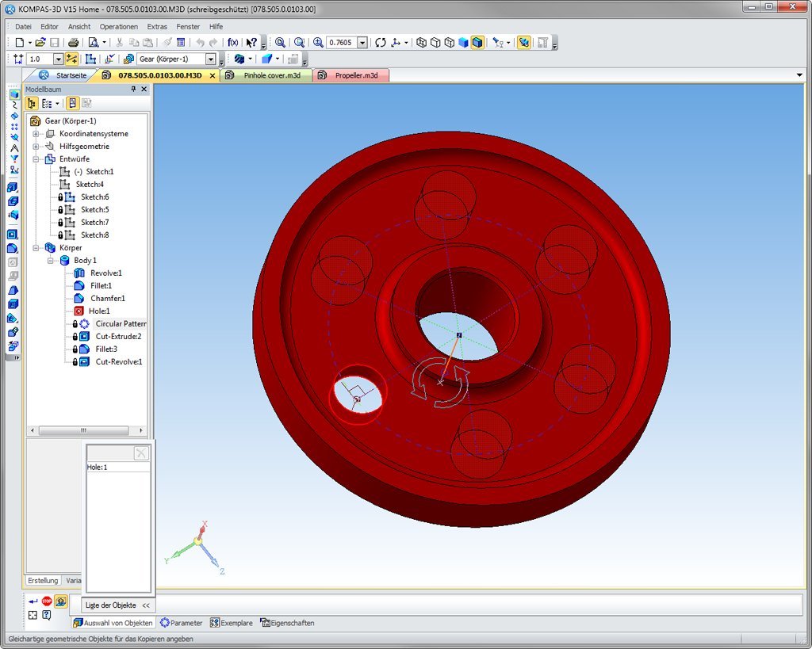This screenshot has height=649, width=812.
Task: Toggle the snap settings button next to step field
Action: click(x=71, y=59)
